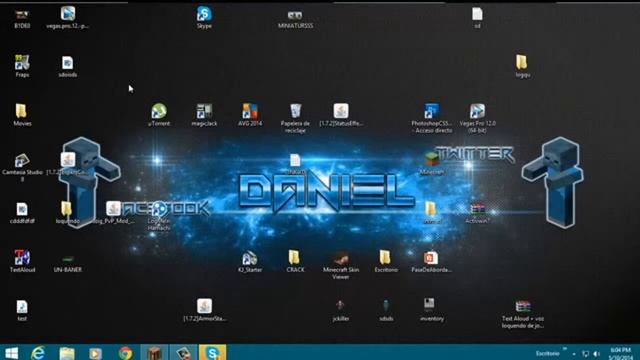Open the Papelera de reciclaje bin
Screen dimensions: 640x360
pos(296,111)
